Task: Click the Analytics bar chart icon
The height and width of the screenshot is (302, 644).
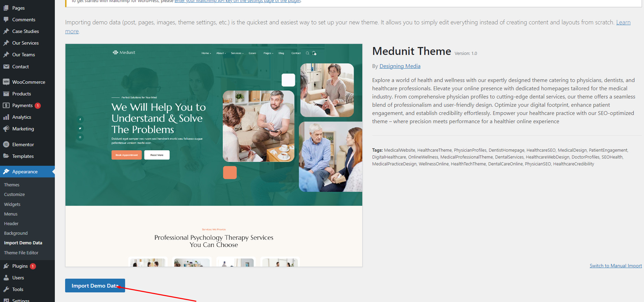Action: click(6, 117)
